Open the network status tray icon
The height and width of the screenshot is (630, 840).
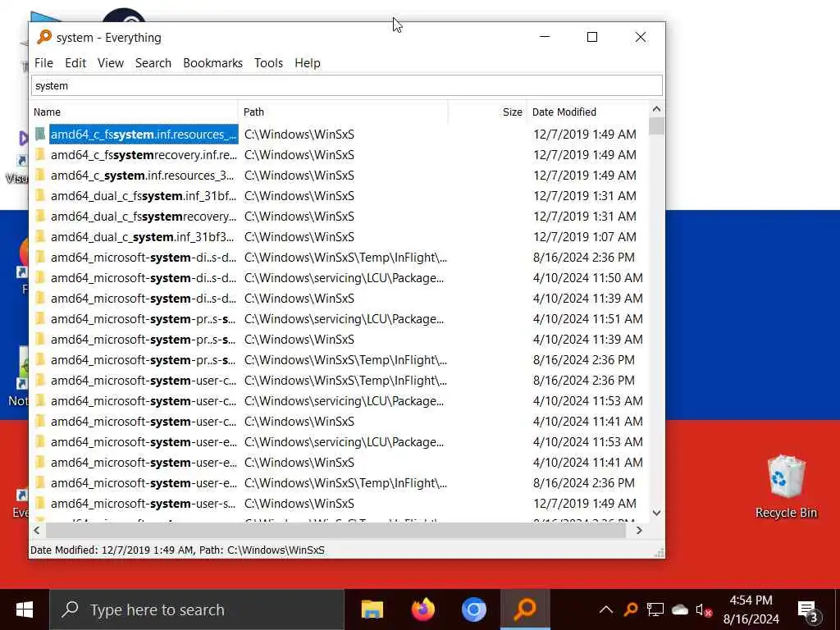click(655, 609)
